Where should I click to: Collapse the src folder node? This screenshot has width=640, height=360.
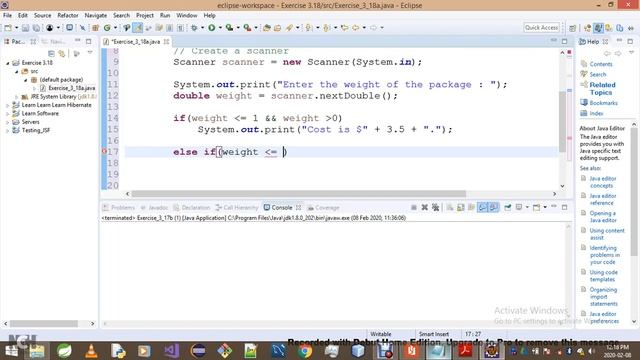tap(17, 71)
